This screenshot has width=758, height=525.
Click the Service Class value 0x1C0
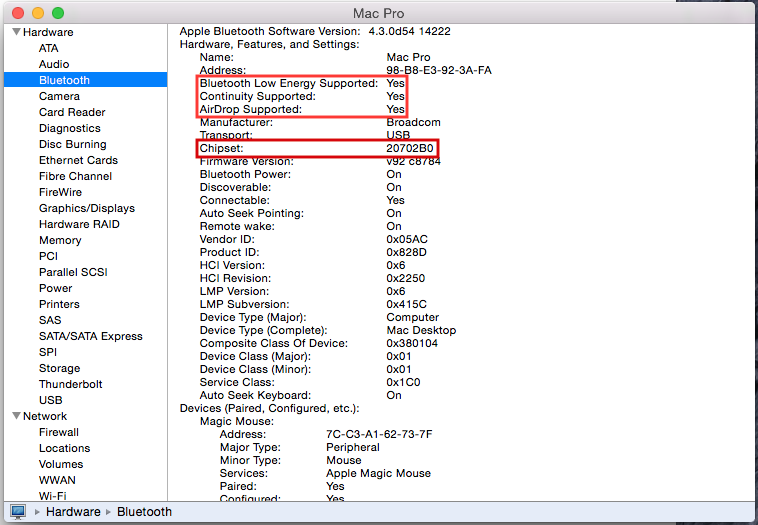pyautogui.click(x=403, y=382)
